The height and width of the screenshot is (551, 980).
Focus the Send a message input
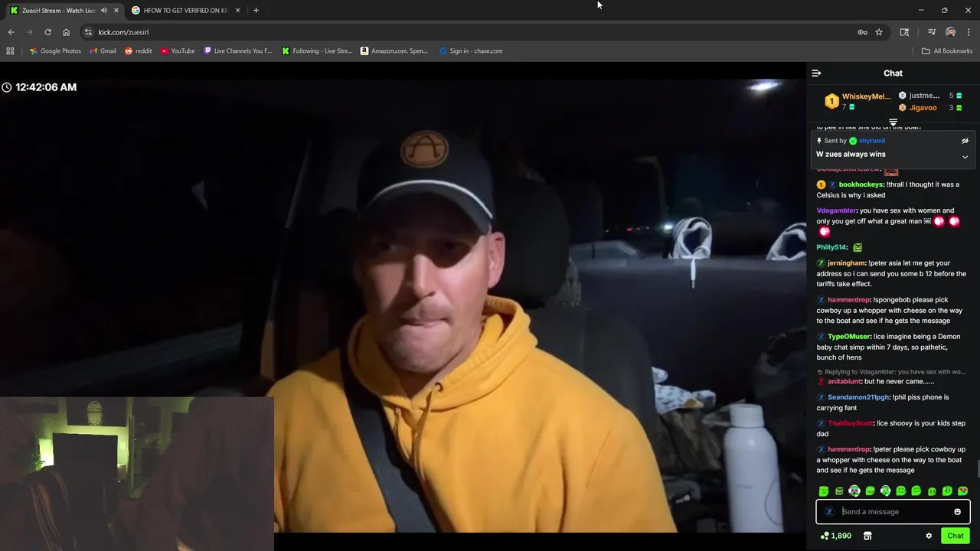coord(893,512)
